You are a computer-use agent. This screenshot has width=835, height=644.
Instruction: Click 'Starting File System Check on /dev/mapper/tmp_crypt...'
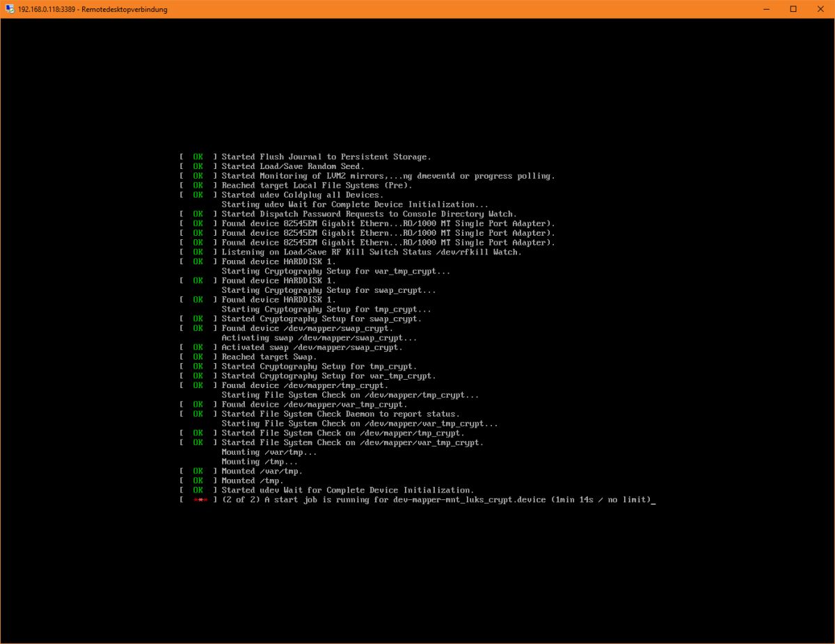pos(350,395)
